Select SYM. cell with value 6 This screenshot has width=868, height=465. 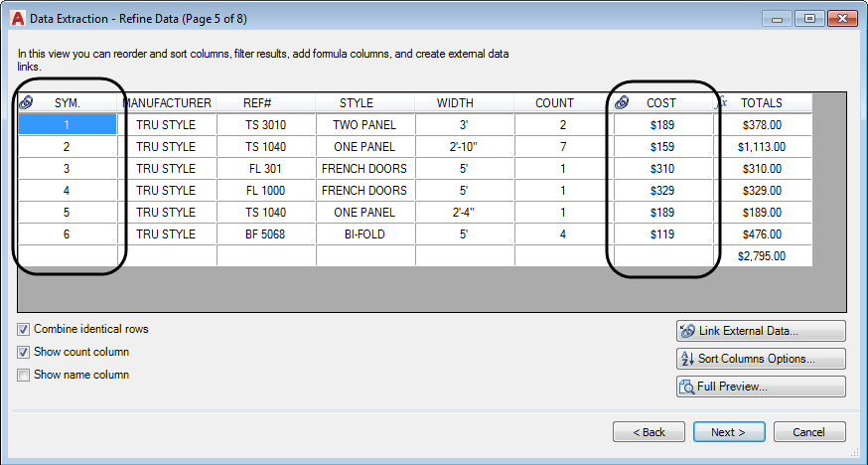coord(67,234)
